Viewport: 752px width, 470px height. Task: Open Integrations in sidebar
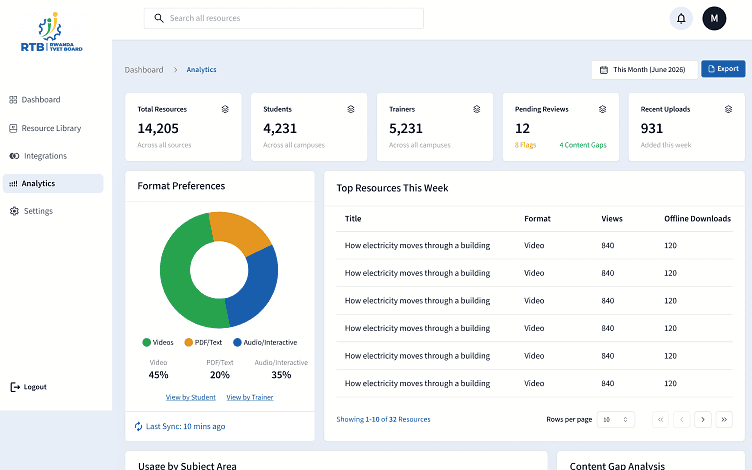pyautogui.click(x=53, y=156)
